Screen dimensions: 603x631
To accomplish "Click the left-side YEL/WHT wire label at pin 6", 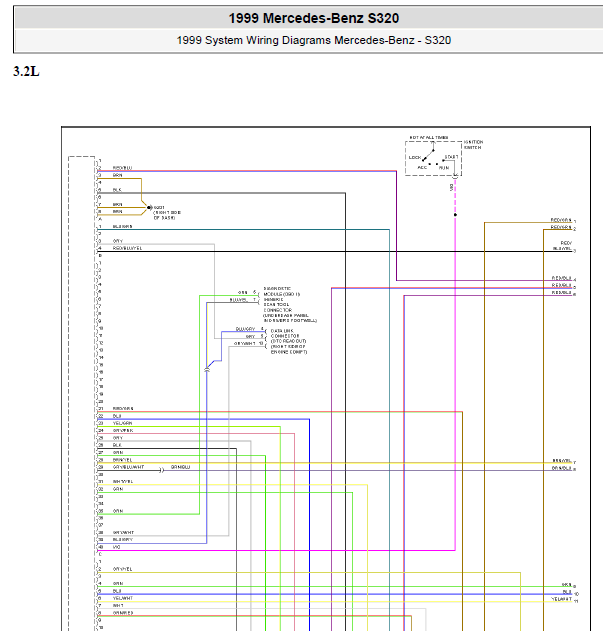I will [x=123, y=598].
